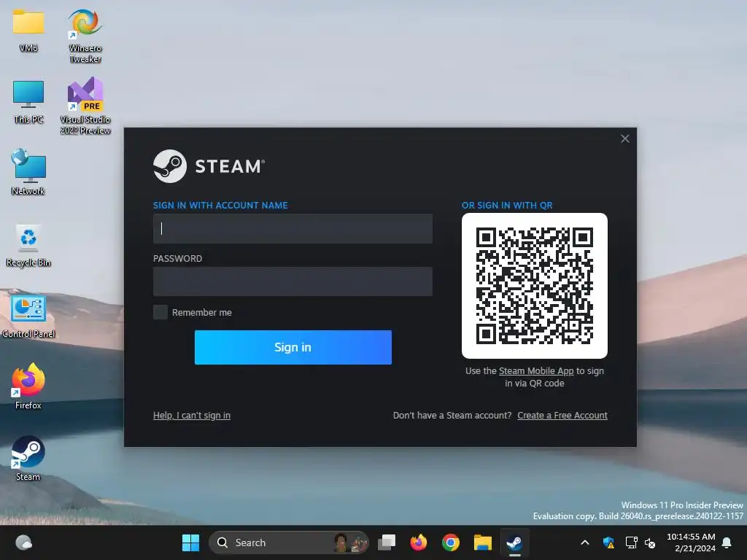The width and height of the screenshot is (747, 560).
Task: Open Visual Studio 2022 Preview shortcut
Action: click(85, 106)
